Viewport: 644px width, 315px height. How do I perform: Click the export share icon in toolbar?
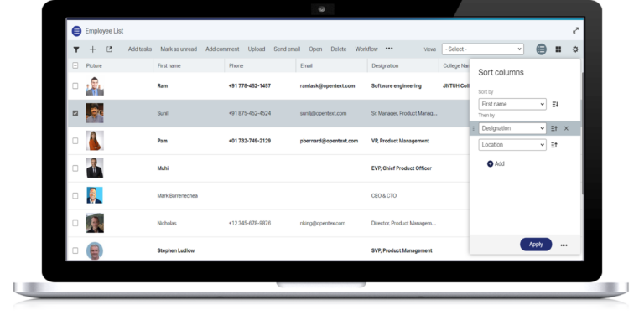click(x=109, y=49)
